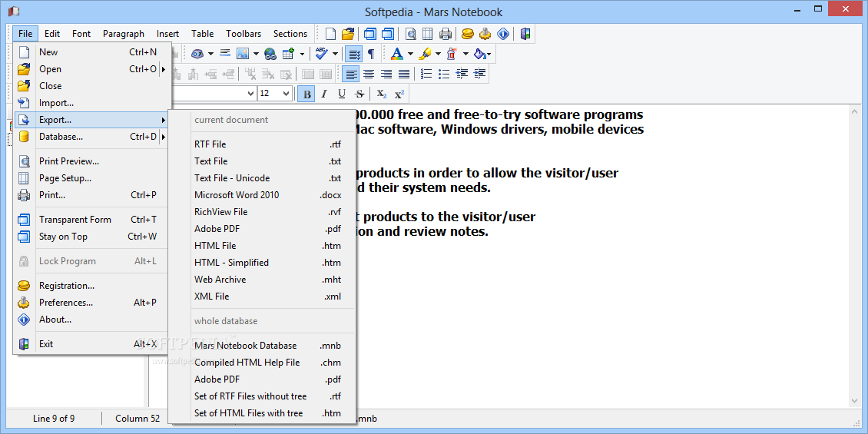Open the Paragraph menu
Image resolution: width=868 pixels, height=434 pixels.
click(124, 34)
